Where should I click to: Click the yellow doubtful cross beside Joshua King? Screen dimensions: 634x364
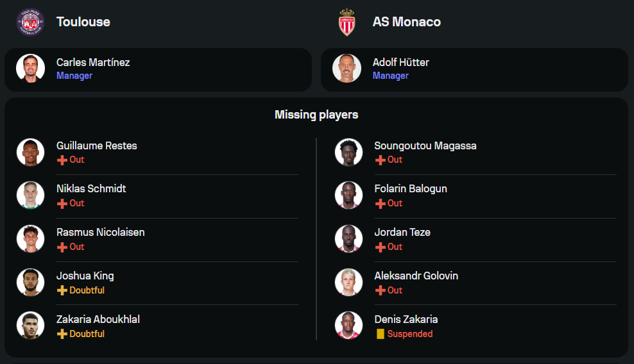coord(62,291)
